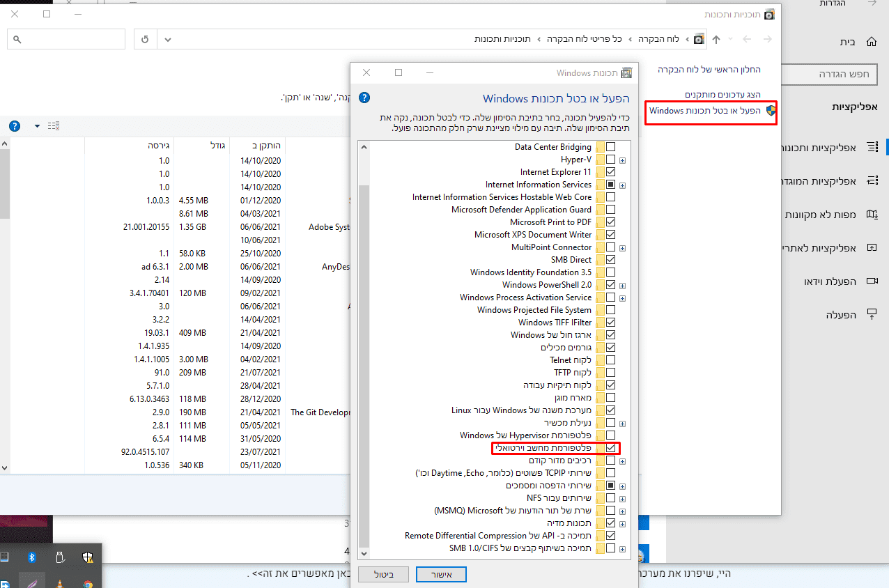Open the view options dropdown arrow in the programs list toolbar

(x=37, y=126)
